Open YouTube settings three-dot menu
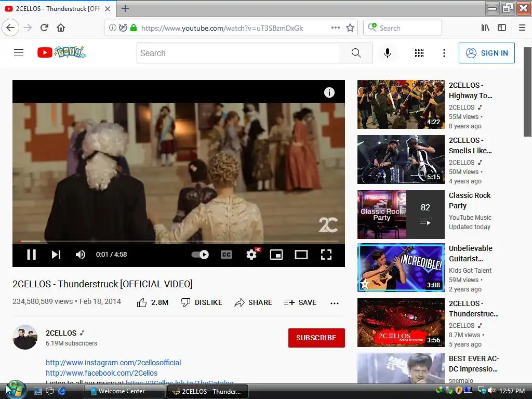The image size is (532, 399). coord(444,53)
